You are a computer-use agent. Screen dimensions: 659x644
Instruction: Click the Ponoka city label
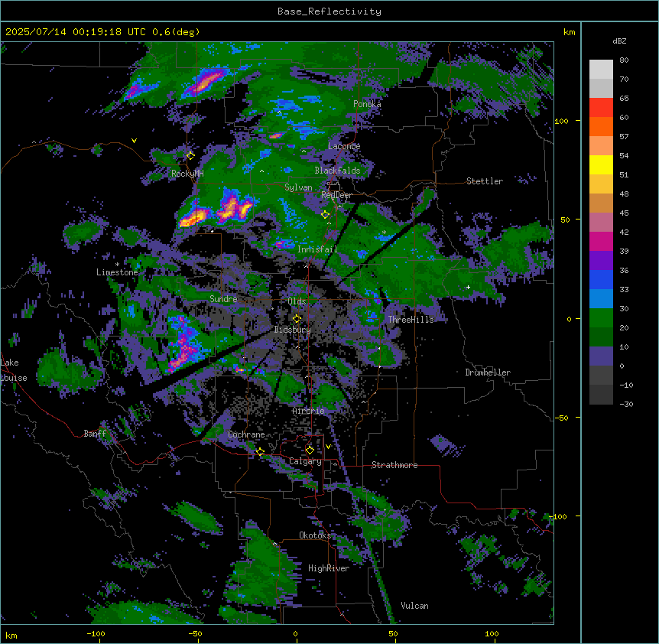[x=367, y=104]
